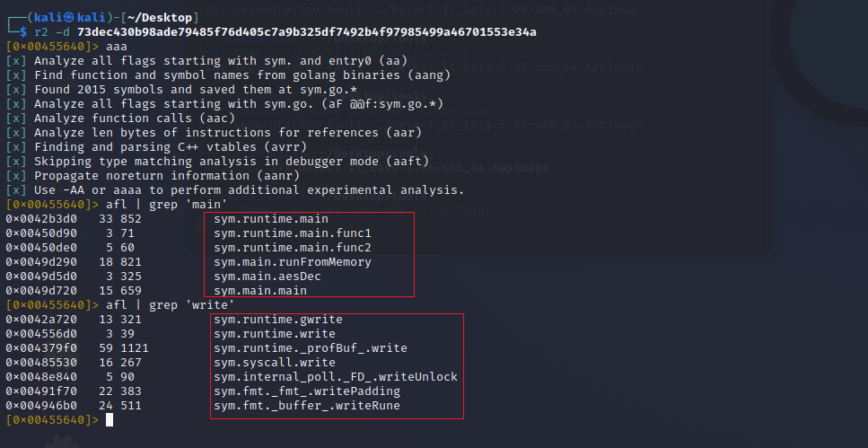Screen dimensions: 868x448
Task: Click the long hash filename after r2 -d
Action: pyautogui.click(x=307, y=31)
